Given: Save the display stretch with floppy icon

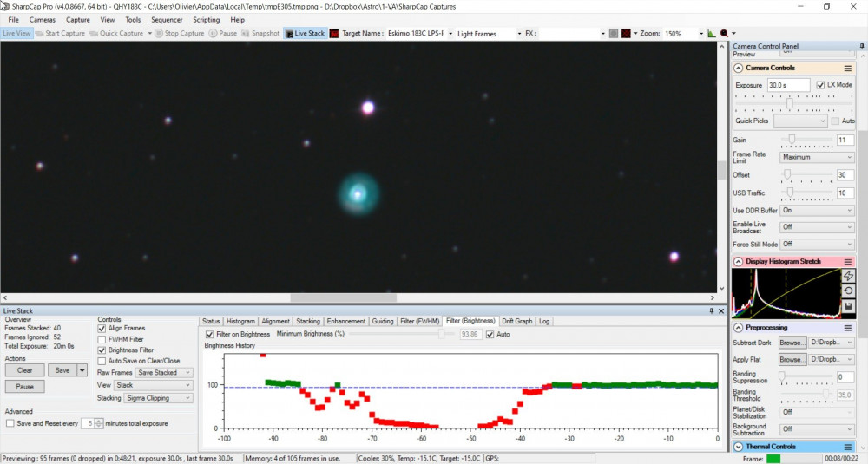Looking at the screenshot, I should click(x=848, y=306).
